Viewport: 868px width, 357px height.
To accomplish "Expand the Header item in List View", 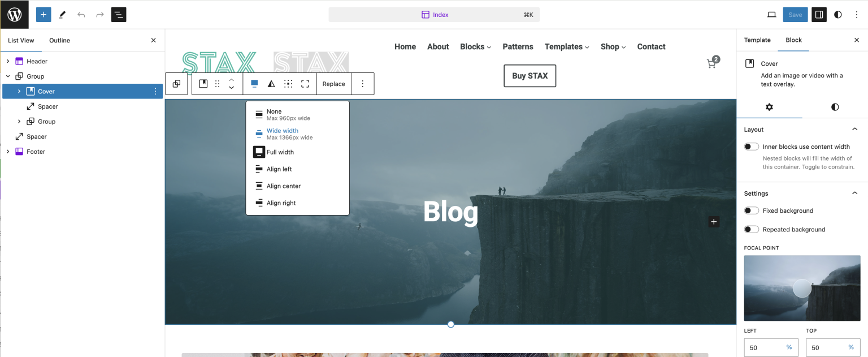I will click(x=8, y=61).
